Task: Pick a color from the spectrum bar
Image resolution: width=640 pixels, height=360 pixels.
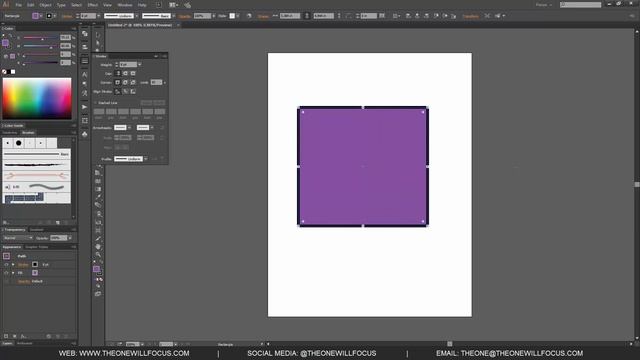Action: point(37,98)
